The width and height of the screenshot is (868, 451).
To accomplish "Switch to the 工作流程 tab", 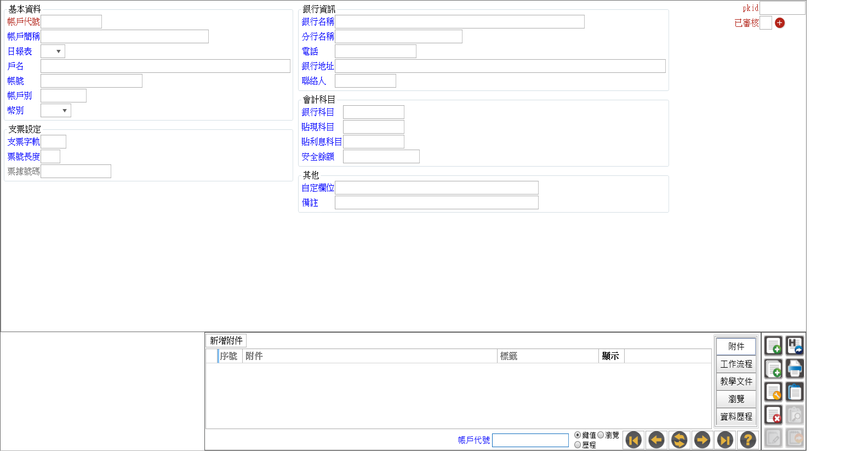I will click(x=736, y=364).
